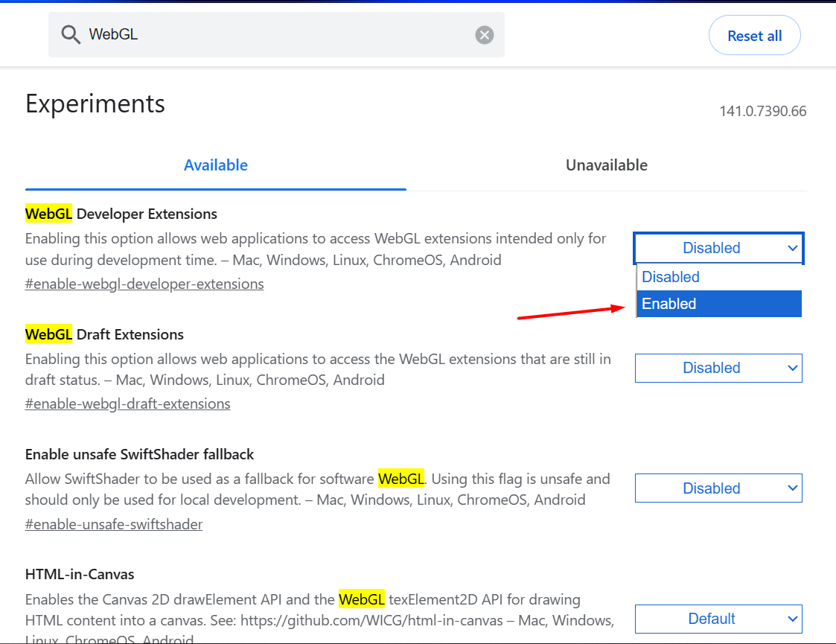Click the Experiments page heading
Viewport: 836px width, 644px height.
pyautogui.click(x=95, y=103)
